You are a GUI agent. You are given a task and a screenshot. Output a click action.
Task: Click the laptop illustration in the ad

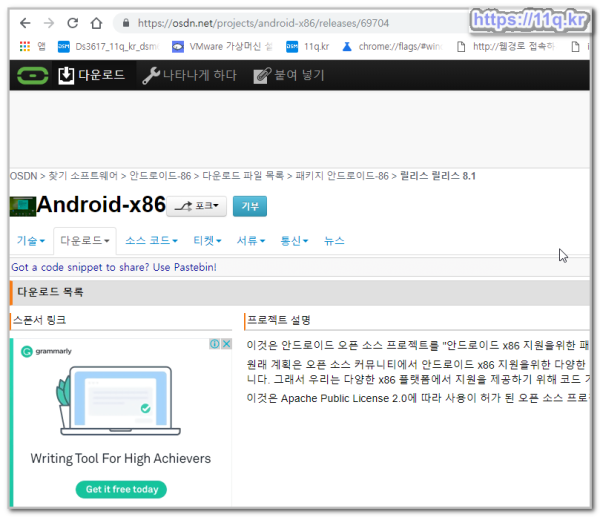tap(119, 401)
